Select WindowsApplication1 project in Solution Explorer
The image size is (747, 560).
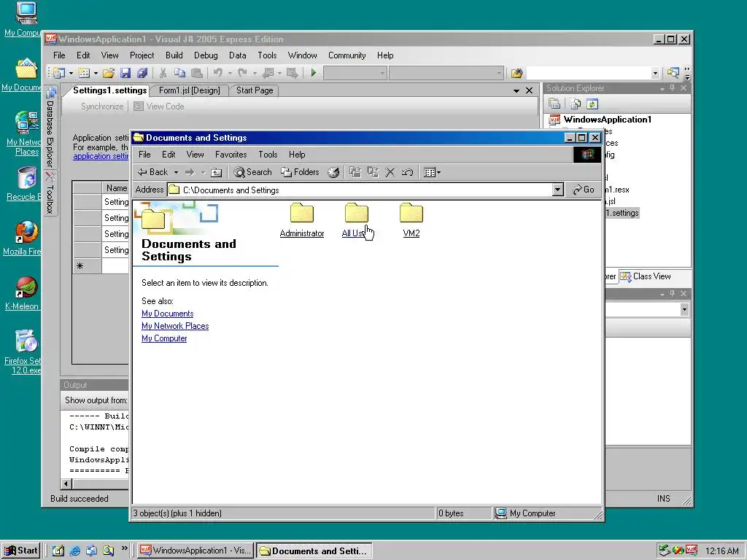coord(607,120)
